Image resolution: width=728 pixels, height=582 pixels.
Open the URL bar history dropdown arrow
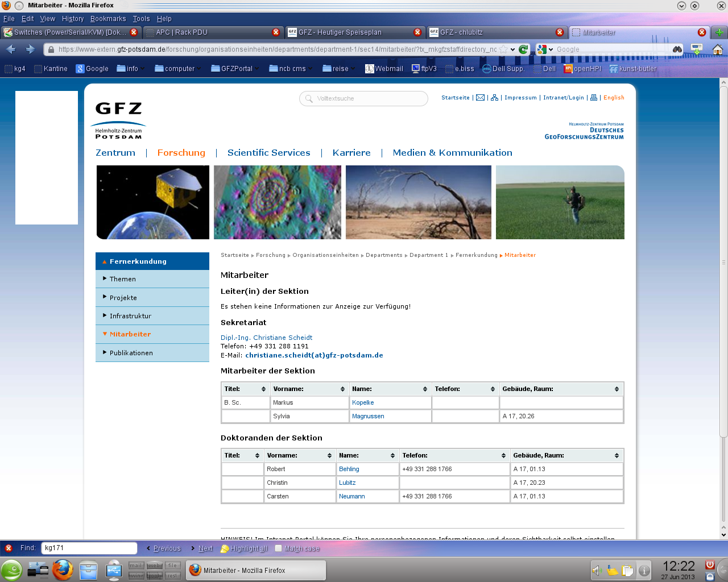(512, 49)
